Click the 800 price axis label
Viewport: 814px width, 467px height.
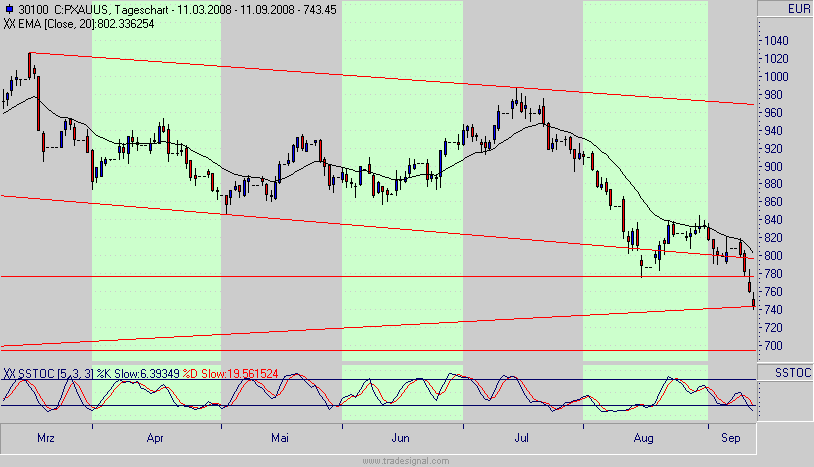click(773, 256)
